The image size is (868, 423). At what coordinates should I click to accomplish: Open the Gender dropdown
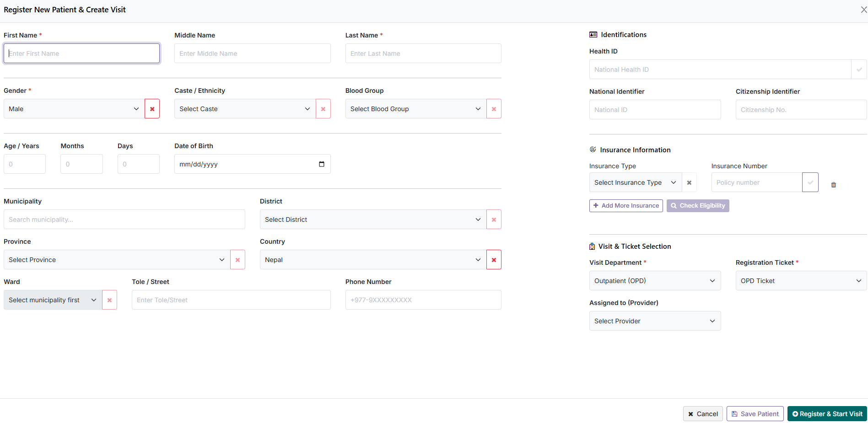[x=74, y=109]
